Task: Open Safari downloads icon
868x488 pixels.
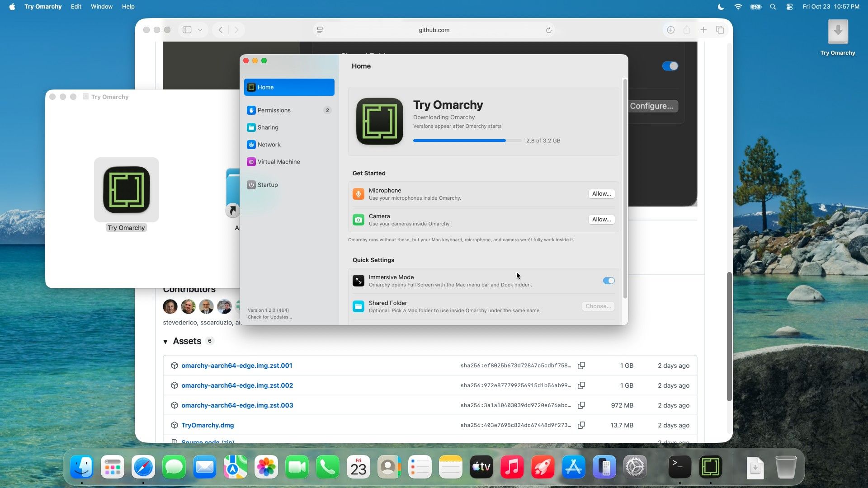Action: click(x=670, y=30)
